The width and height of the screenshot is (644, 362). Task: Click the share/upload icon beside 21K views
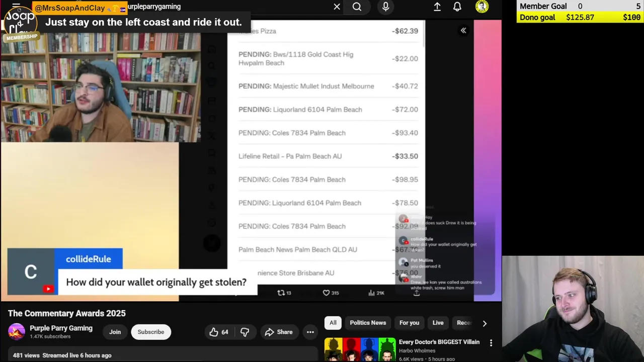click(417, 293)
